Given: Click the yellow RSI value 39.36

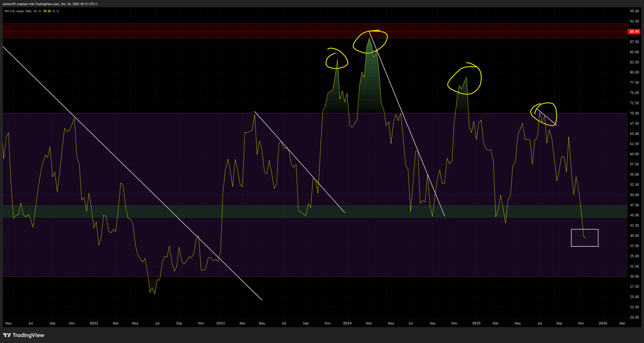Looking at the screenshot, I should click(47, 11).
